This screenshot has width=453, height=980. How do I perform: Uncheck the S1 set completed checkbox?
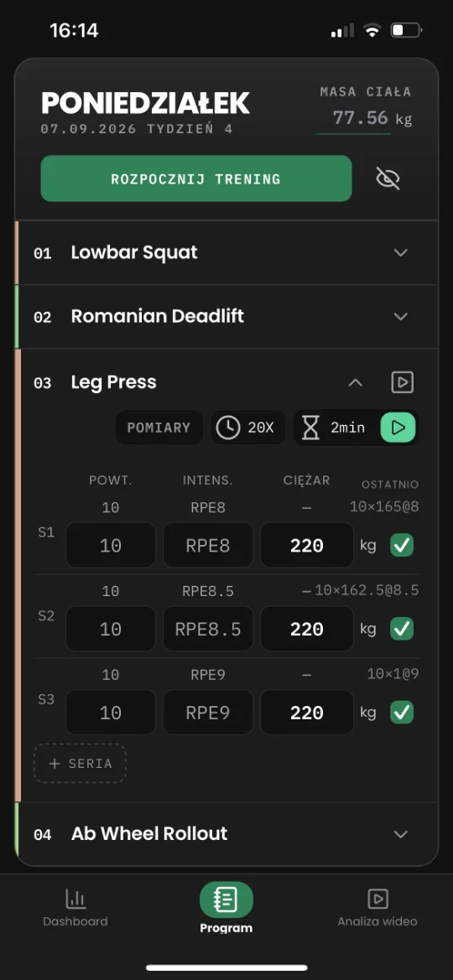tap(402, 546)
